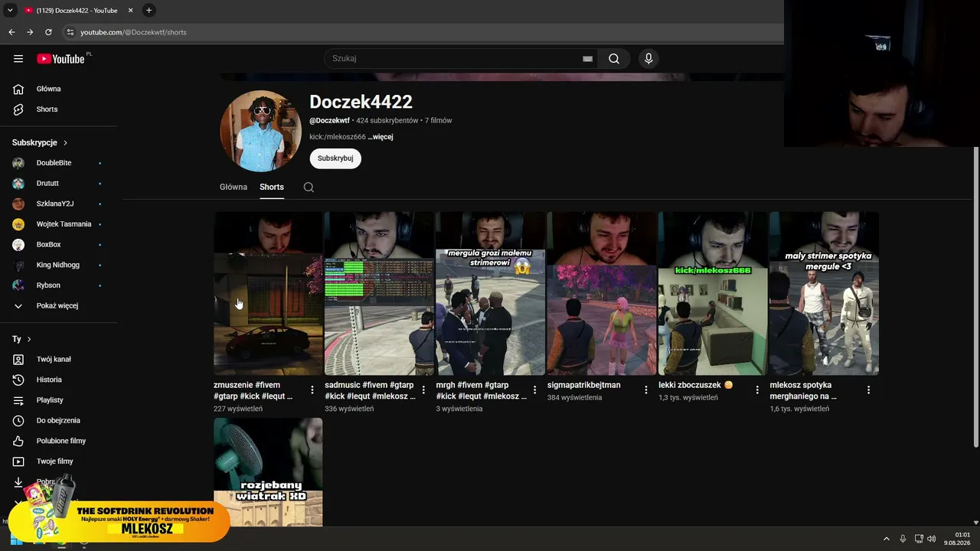Play the maly strimer spotyka mergule short

(x=825, y=294)
